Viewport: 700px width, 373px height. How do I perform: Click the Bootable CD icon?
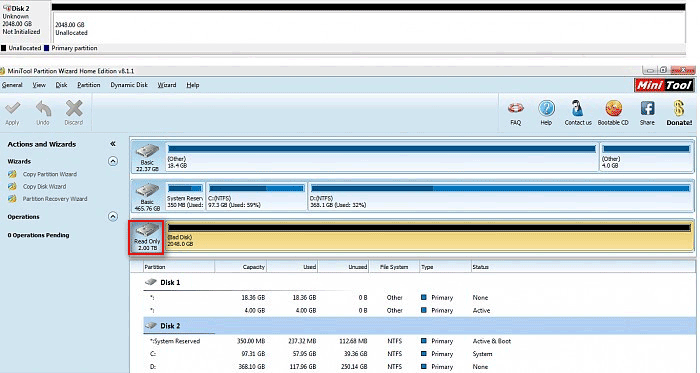[x=613, y=108]
